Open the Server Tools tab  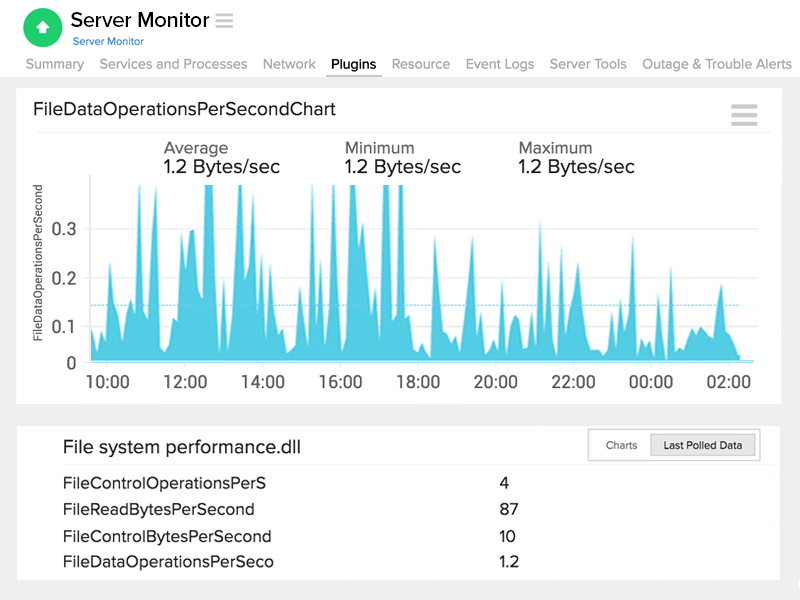588,64
